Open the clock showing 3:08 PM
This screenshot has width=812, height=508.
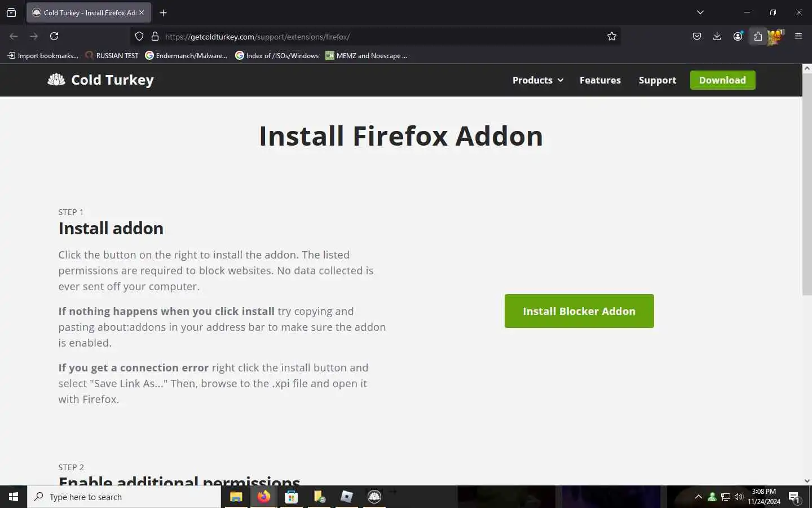point(764,497)
